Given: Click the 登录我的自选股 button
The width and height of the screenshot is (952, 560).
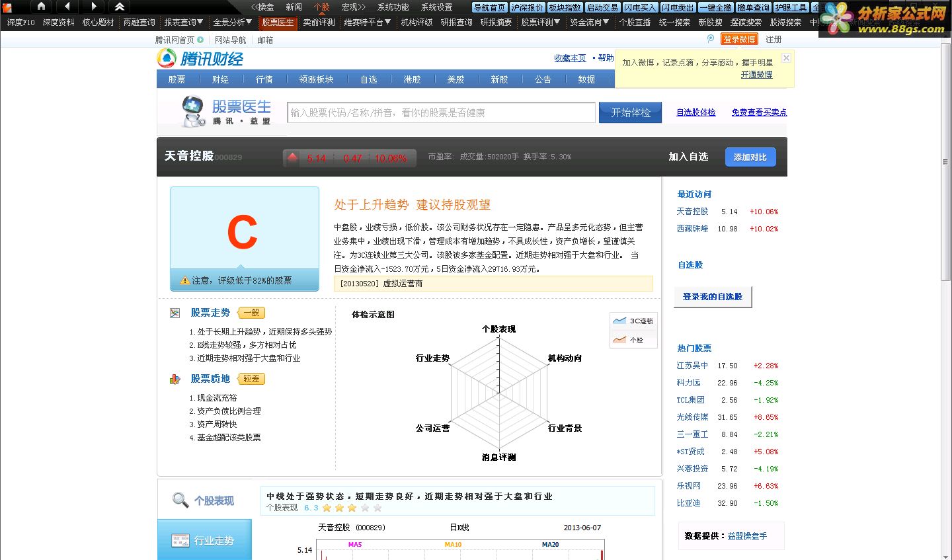Looking at the screenshot, I should (x=713, y=297).
